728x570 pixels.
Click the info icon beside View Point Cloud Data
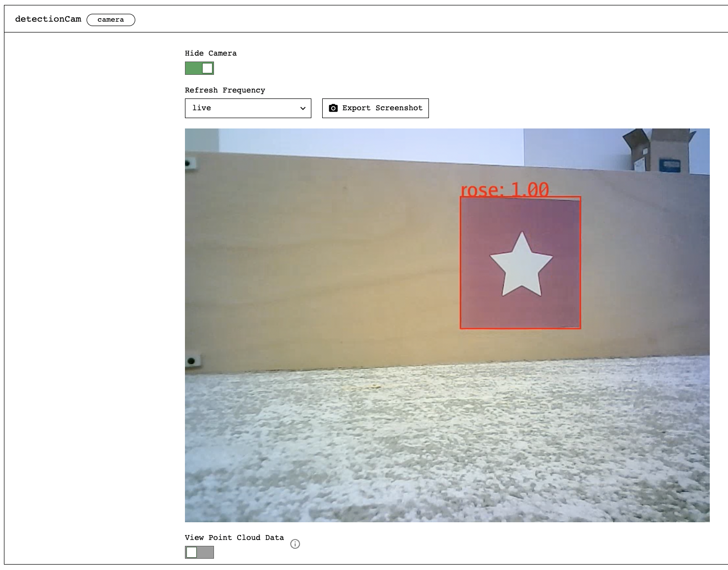coord(295,544)
